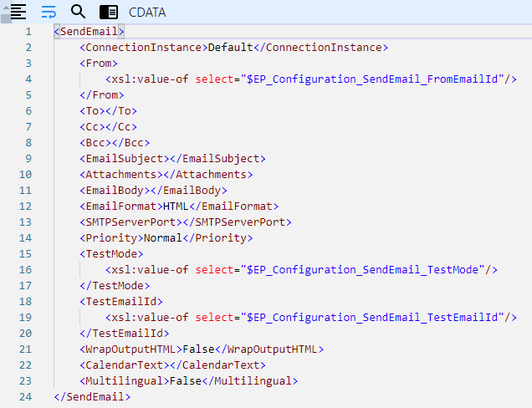Click $EP_Configuration_SendEmail_FromEmailId value
The image size is (532, 408).
pos(374,79)
